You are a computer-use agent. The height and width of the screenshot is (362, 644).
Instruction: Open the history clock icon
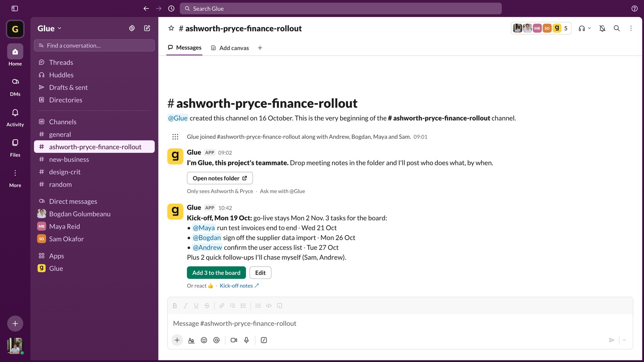(171, 8)
